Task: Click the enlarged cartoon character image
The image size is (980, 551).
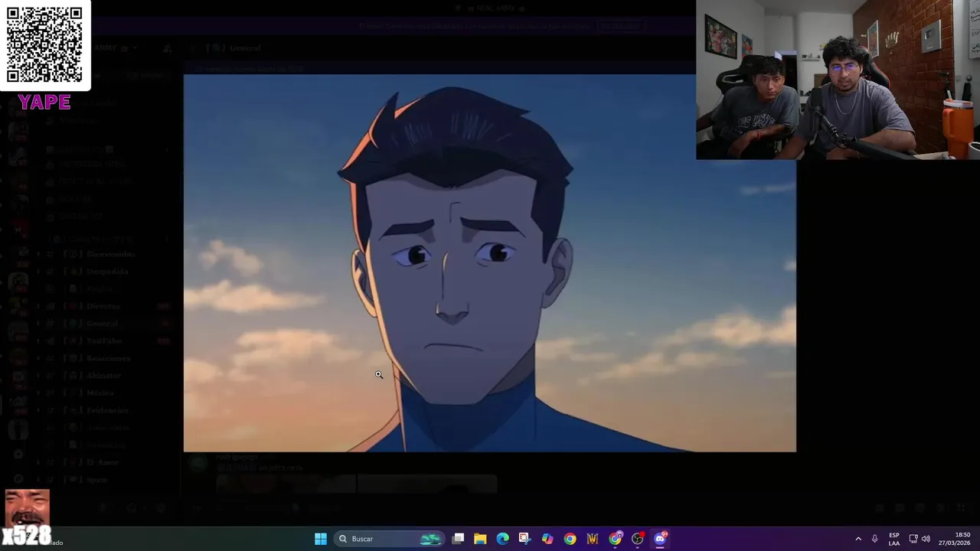Action: click(490, 262)
